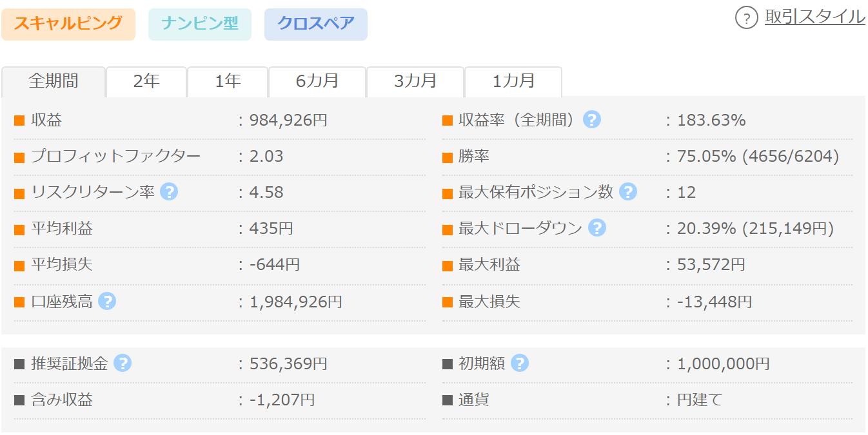Click the return rate value 183.63%
The width and height of the screenshot is (868, 435).
(x=711, y=120)
